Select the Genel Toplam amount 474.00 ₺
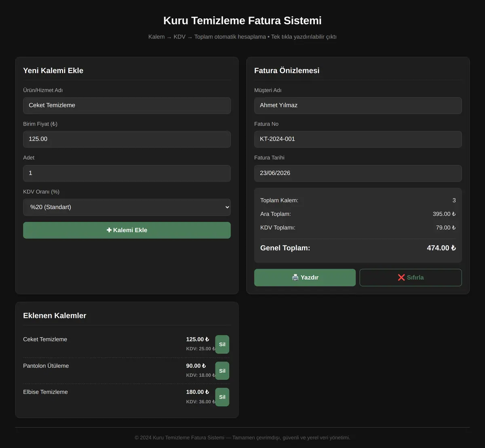The height and width of the screenshot is (448, 485). point(441,248)
